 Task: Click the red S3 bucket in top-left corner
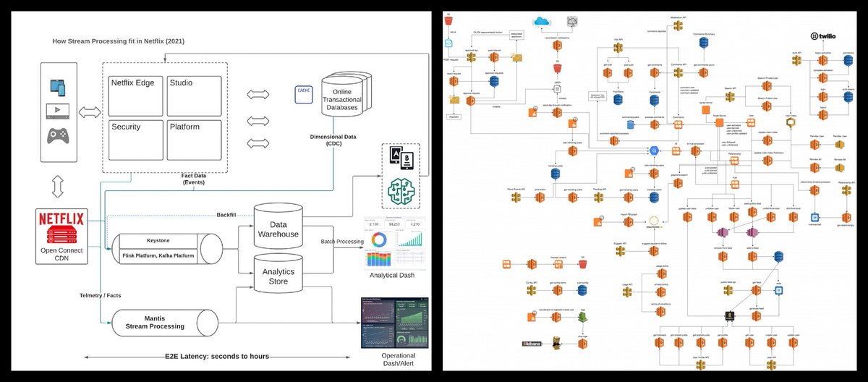447,20
